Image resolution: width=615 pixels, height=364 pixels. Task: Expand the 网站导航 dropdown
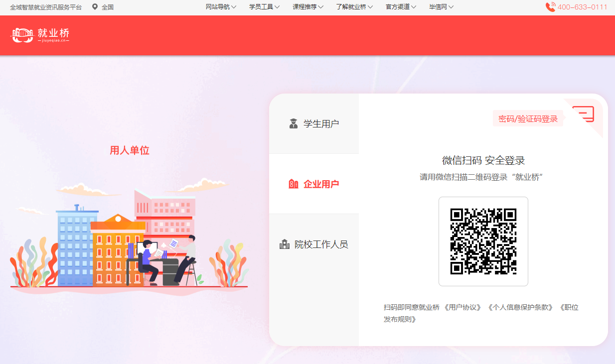tap(221, 7)
